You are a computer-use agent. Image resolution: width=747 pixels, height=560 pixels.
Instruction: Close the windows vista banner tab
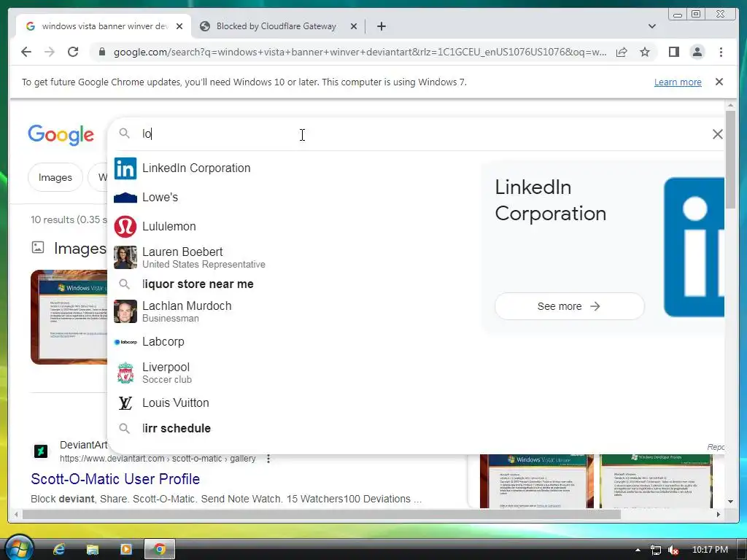tap(179, 27)
